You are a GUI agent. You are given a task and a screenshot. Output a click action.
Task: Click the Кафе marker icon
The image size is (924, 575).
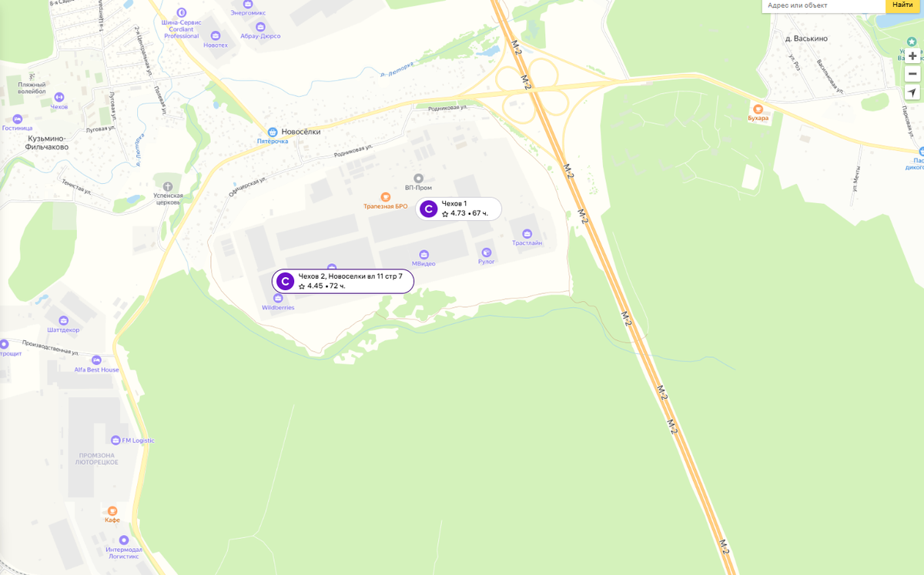(x=112, y=510)
